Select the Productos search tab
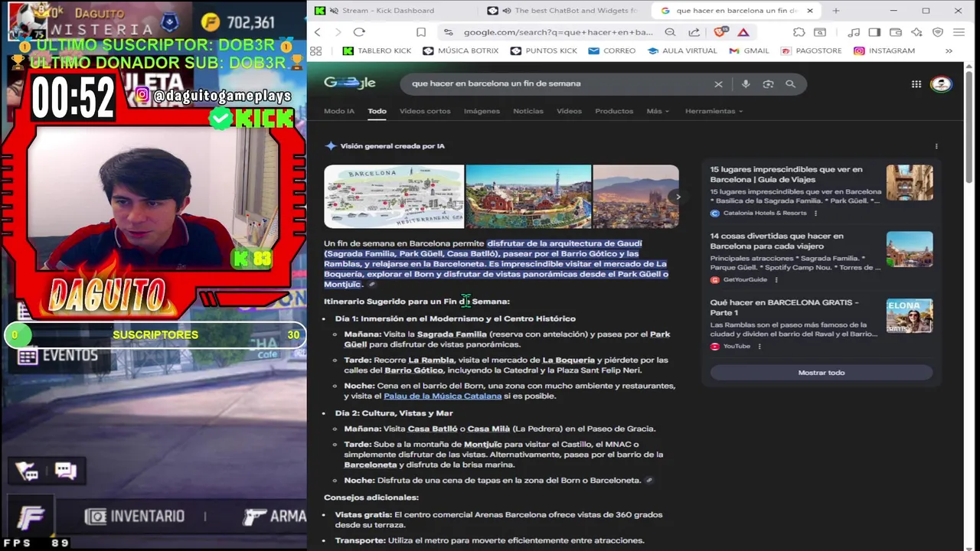This screenshot has height=551, width=980. (614, 111)
